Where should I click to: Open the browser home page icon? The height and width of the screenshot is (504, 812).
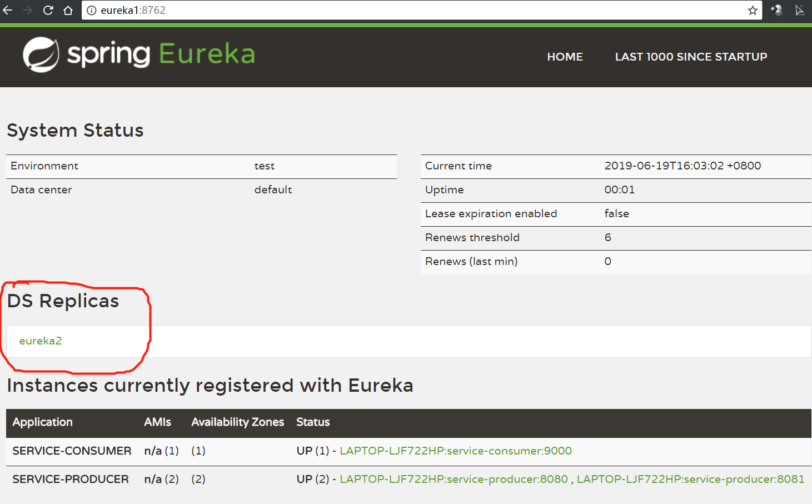coord(68,10)
